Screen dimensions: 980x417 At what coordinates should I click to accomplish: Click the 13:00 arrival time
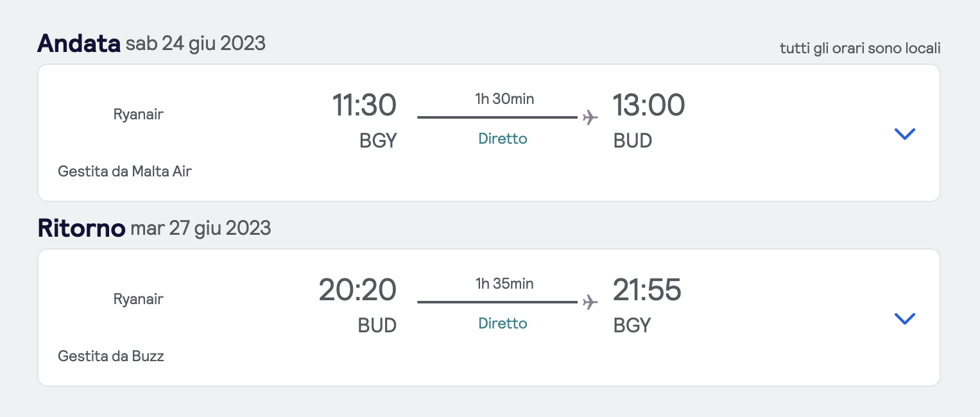[x=648, y=105]
